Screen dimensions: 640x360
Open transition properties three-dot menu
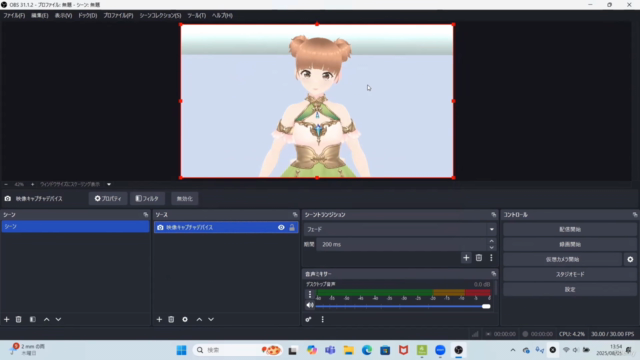491,258
